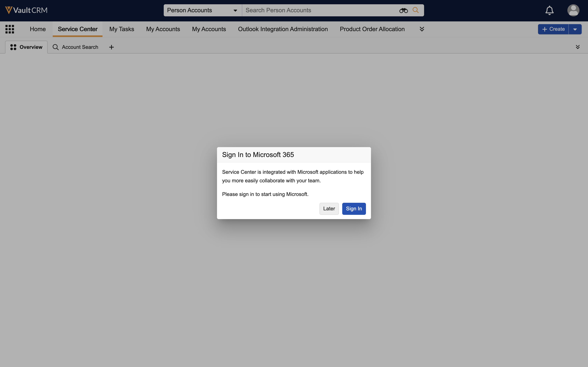
Task: Open Product Order Allocation tab
Action: click(x=372, y=29)
